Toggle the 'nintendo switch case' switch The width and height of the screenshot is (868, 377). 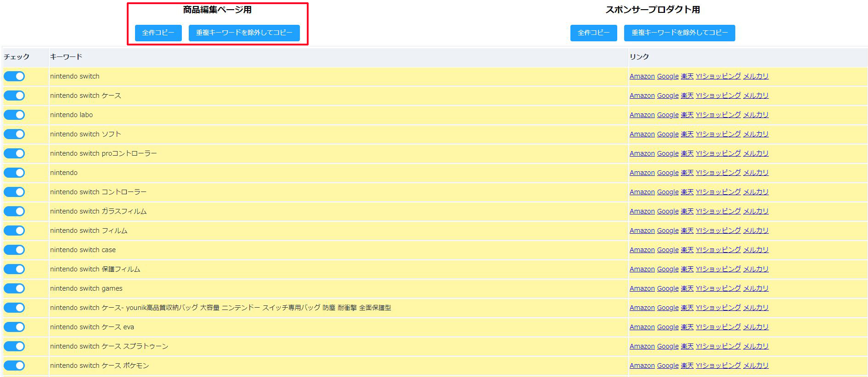click(14, 250)
